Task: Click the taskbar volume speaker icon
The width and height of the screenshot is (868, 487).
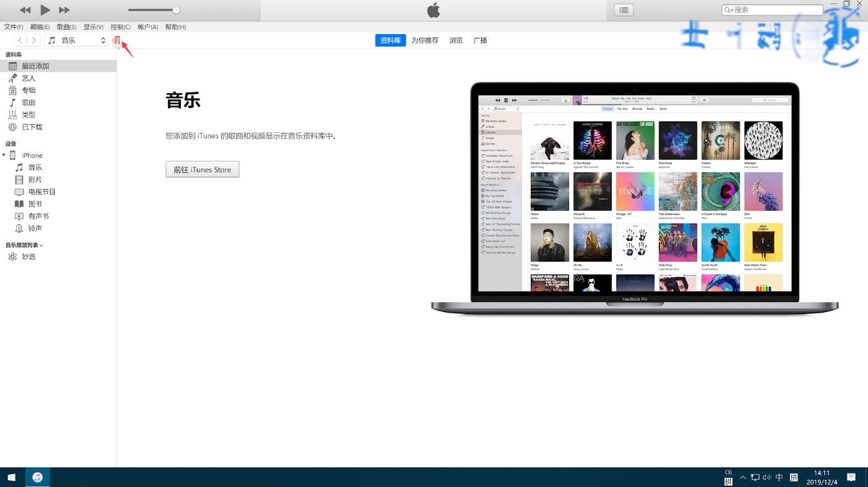Action: pos(767,478)
